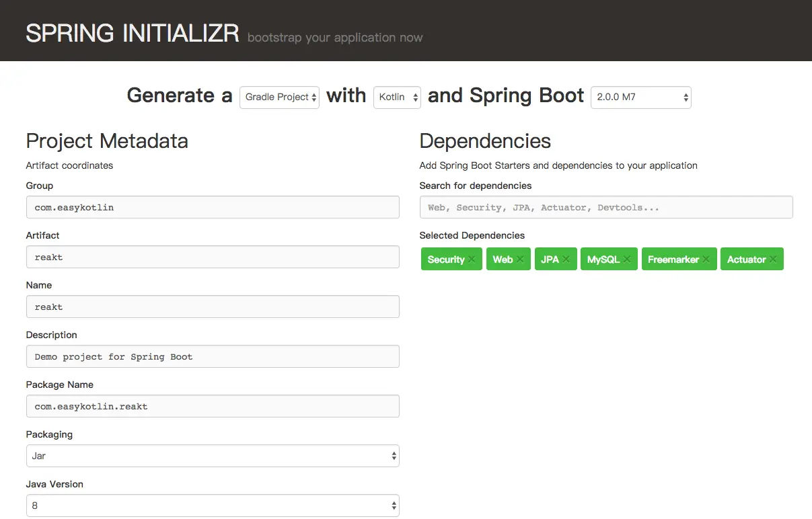The height and width of the screenshot is (519, 812).
Task: Remove the Web dependency via its X icon
Action: 520,259
